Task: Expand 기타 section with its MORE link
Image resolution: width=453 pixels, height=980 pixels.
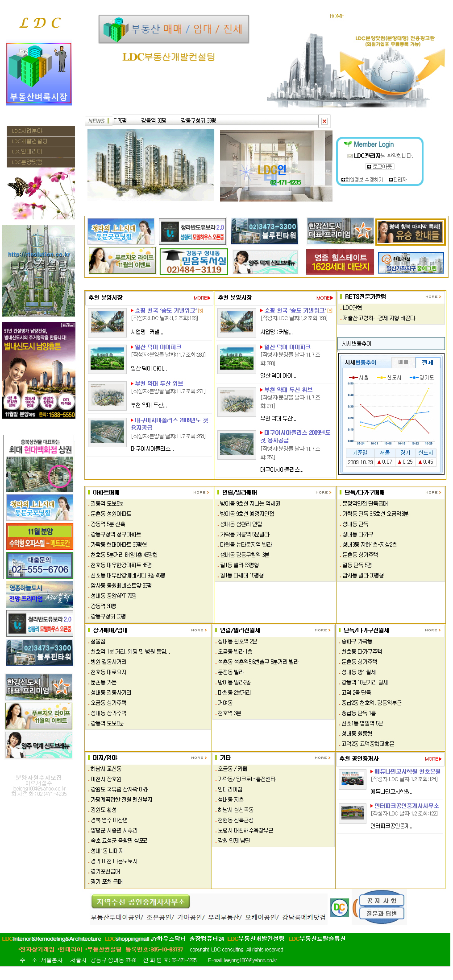Action: (323, 758)
